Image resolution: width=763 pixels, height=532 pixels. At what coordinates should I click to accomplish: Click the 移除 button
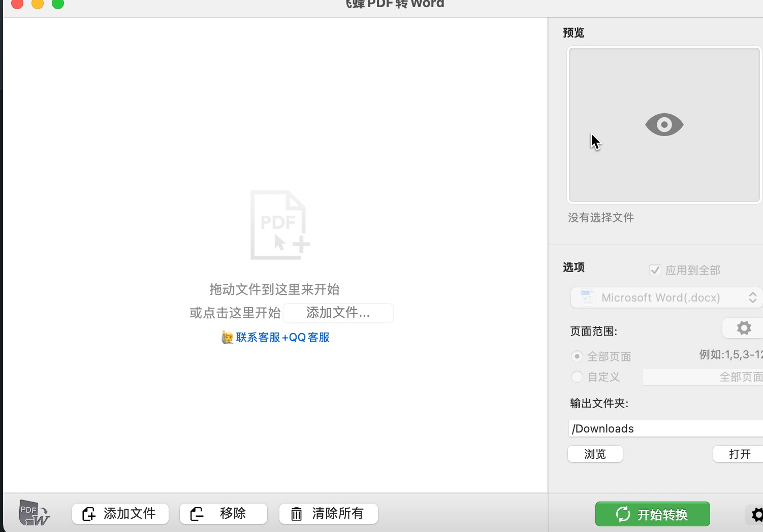[x=223, y=514]
